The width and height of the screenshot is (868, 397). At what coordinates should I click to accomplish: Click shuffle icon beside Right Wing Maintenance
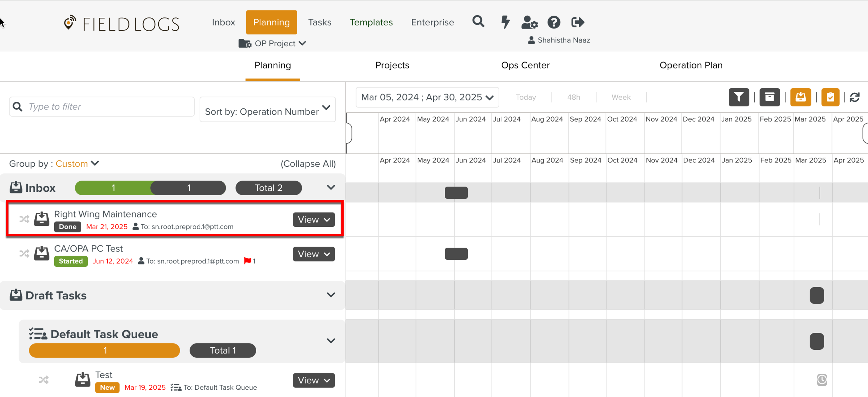click(24, 219)
